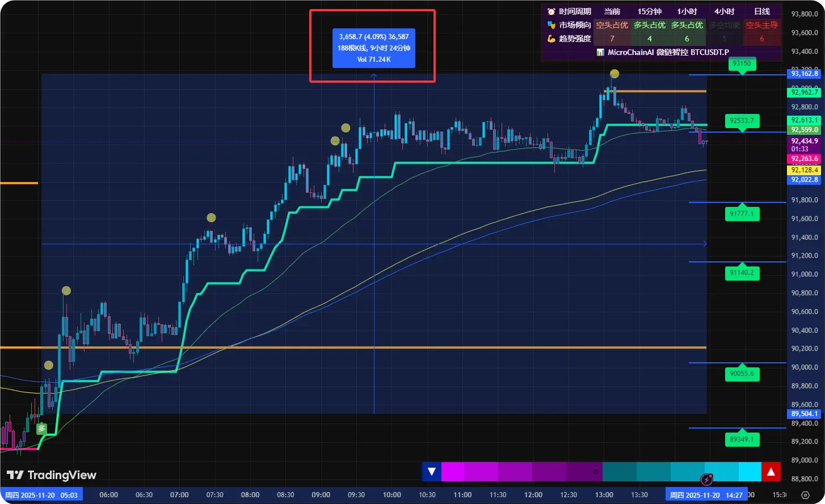Click the Vol 71.24K readout line
This screenshot has width=825, height=504.
tap(374, 60)
